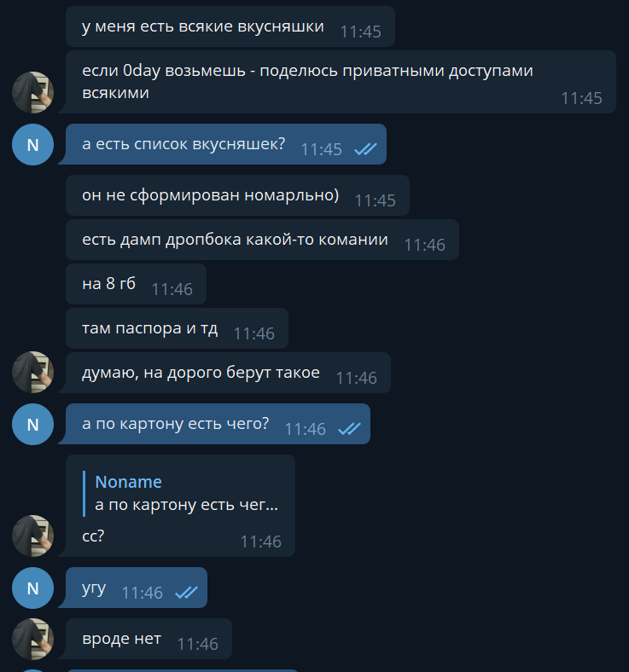Select message 'там паспора и тд'

coord(177,328)
